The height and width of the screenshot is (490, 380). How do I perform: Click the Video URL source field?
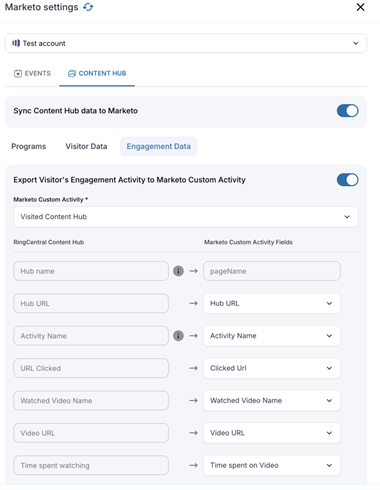pyautogui.click(x=91, y=433)
